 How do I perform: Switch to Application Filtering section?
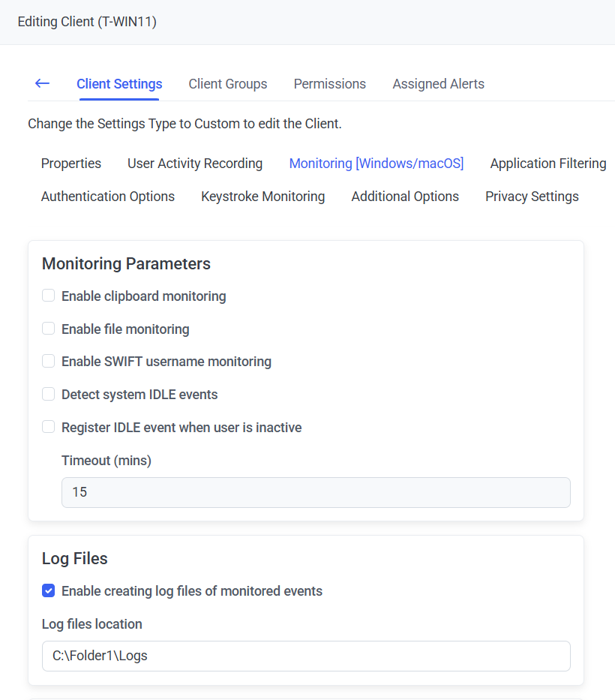tap(548, 164)
